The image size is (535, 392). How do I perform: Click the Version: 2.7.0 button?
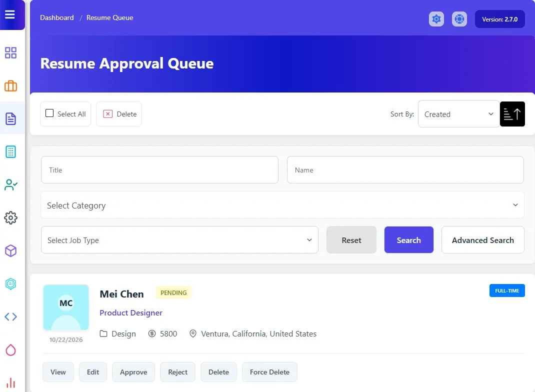(500, 19)
